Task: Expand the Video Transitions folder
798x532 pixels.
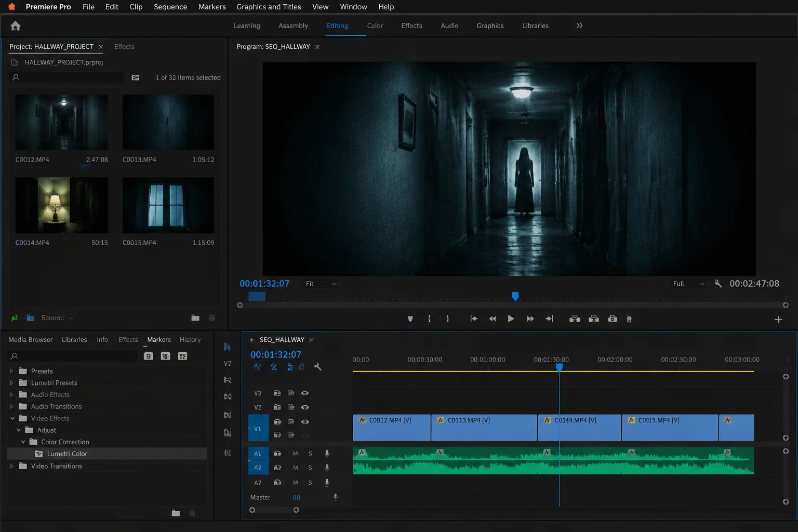Action: pyautogui.click(x=11, y=466)
